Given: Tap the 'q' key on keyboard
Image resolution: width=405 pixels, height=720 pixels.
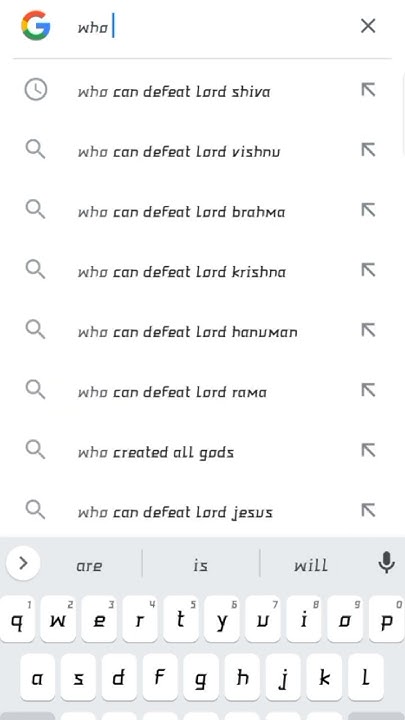Looking at the screenshot, I should 17,619.
